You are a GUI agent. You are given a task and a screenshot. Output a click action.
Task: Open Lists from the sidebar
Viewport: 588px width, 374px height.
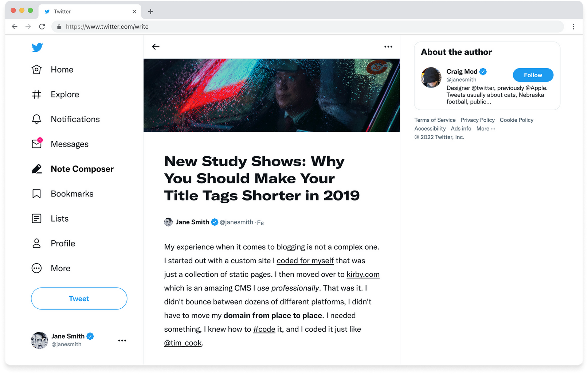[59, 219]
